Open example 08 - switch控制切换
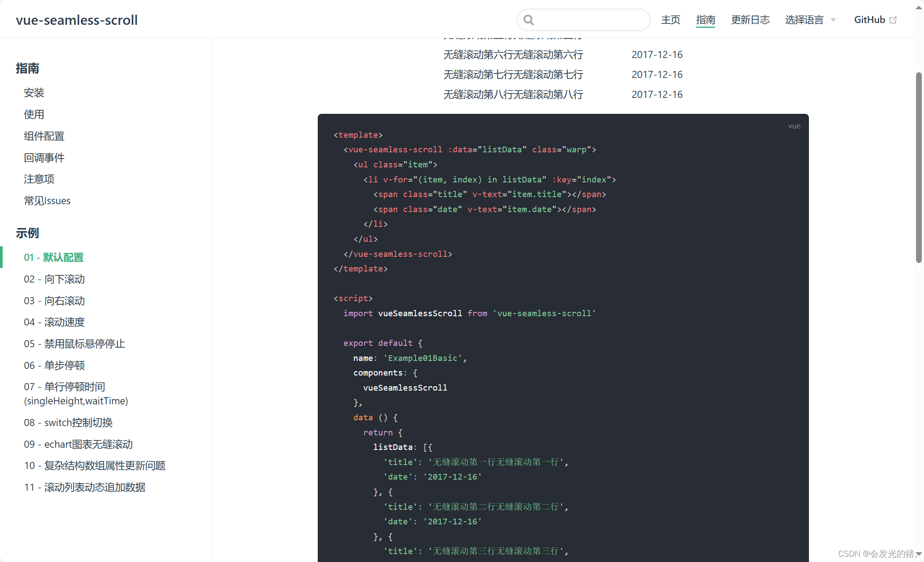924x562 pixels. coord(68,422)
